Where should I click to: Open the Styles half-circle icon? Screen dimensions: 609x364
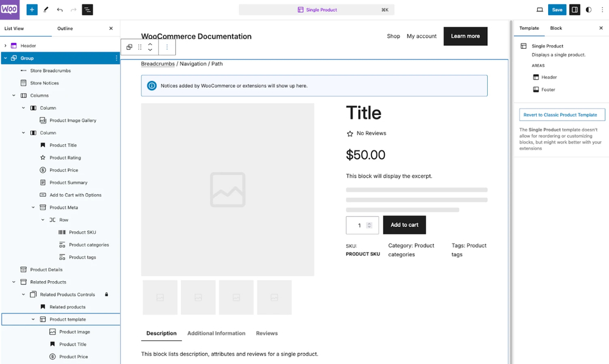(588, 9)
